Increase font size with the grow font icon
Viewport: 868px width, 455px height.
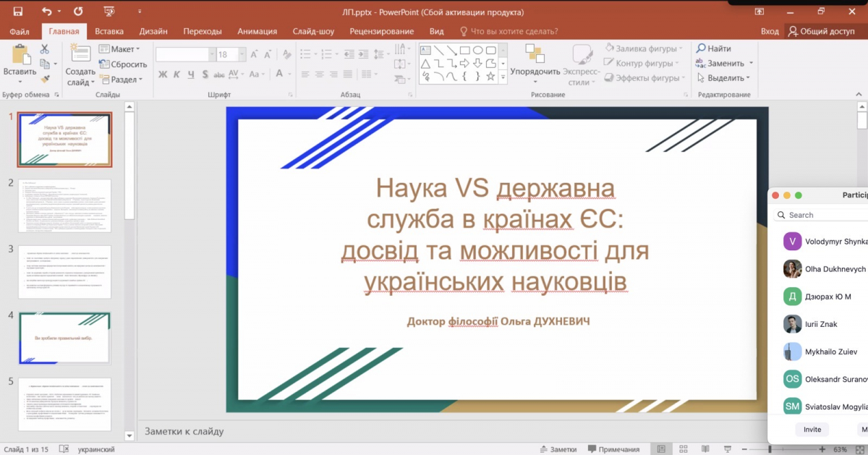[253, 54]
